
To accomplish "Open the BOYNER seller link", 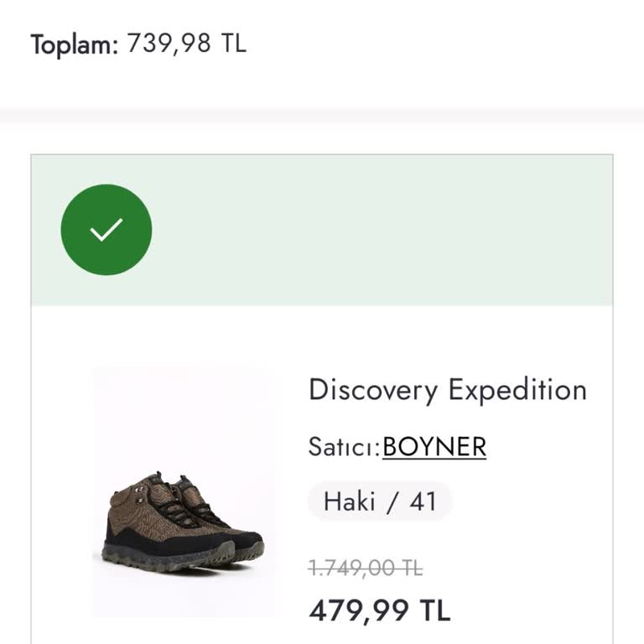I will [434, 447].
